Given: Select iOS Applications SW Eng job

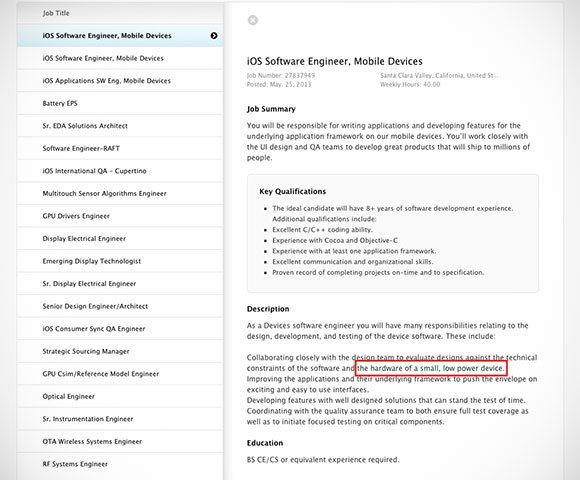Looking at the screenshot, I should tap(120, 81).
